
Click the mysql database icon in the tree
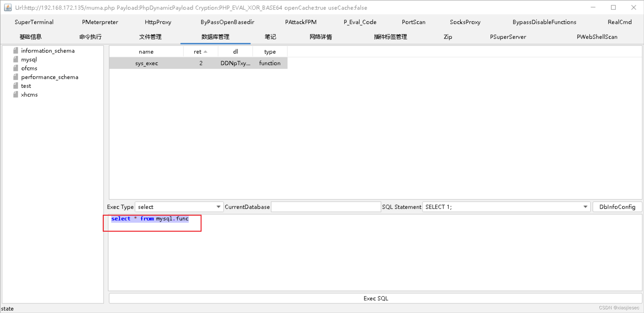pyautogui.click(x=15, y=59)
